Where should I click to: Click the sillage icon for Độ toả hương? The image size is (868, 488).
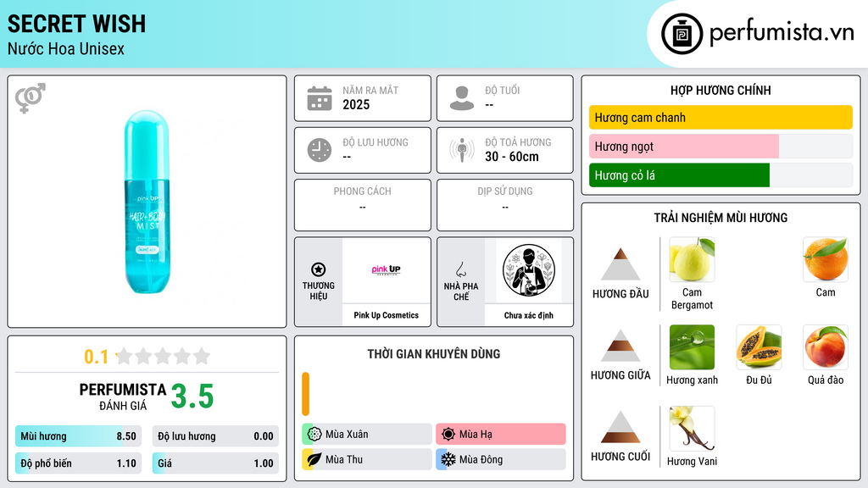[x=462, y=150]
